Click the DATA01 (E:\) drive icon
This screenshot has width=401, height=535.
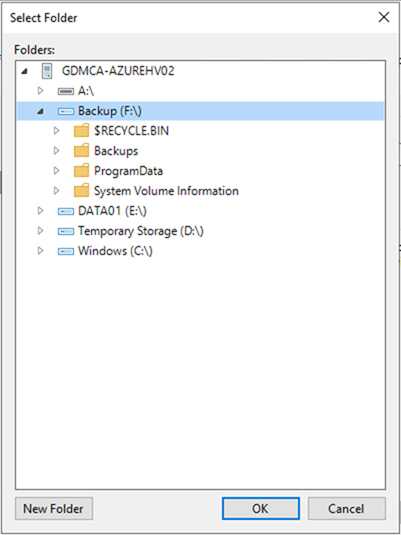66,212
